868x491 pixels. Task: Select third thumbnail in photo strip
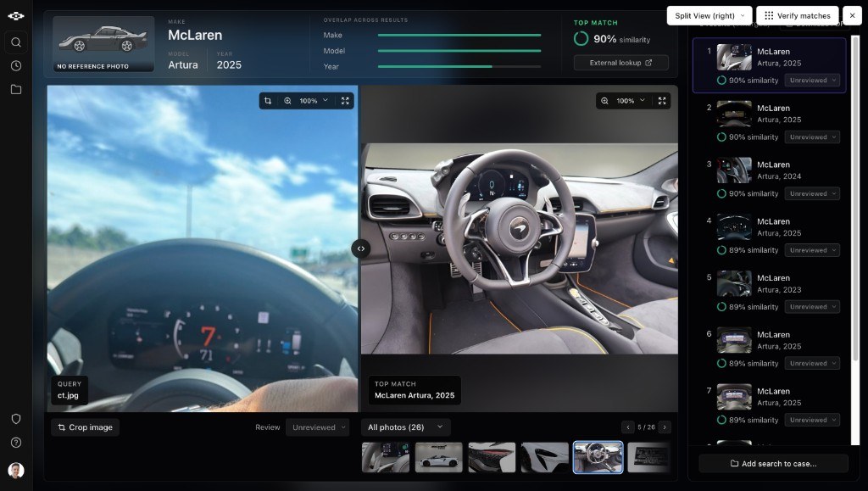pos(492,457)
